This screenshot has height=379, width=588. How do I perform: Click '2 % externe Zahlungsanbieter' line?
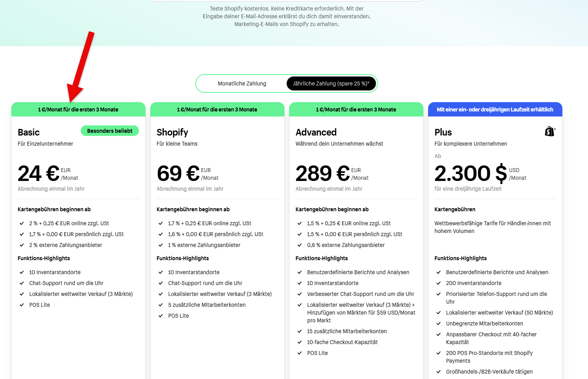pyautogui.click(x=66, y=245)
